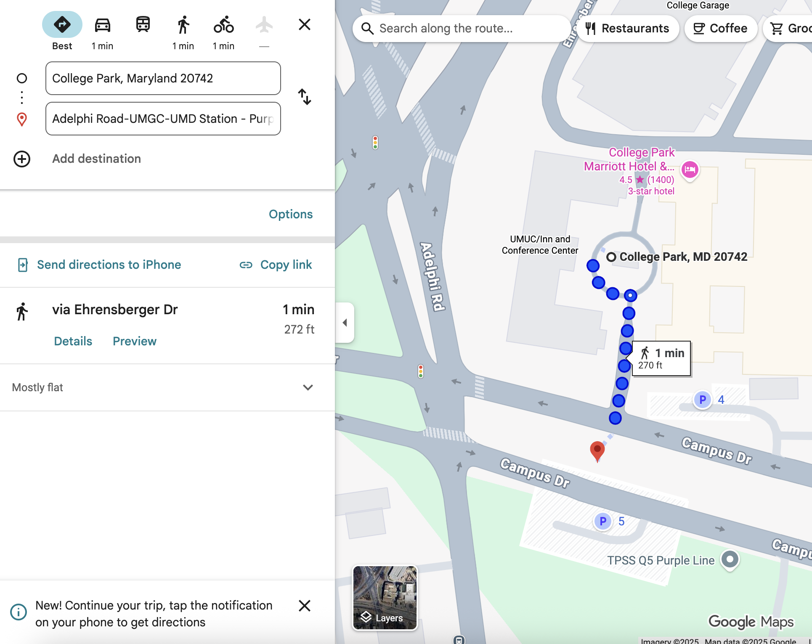Select the Best travel mode option
The image size is (812, 644).
[x=62, y=25]
